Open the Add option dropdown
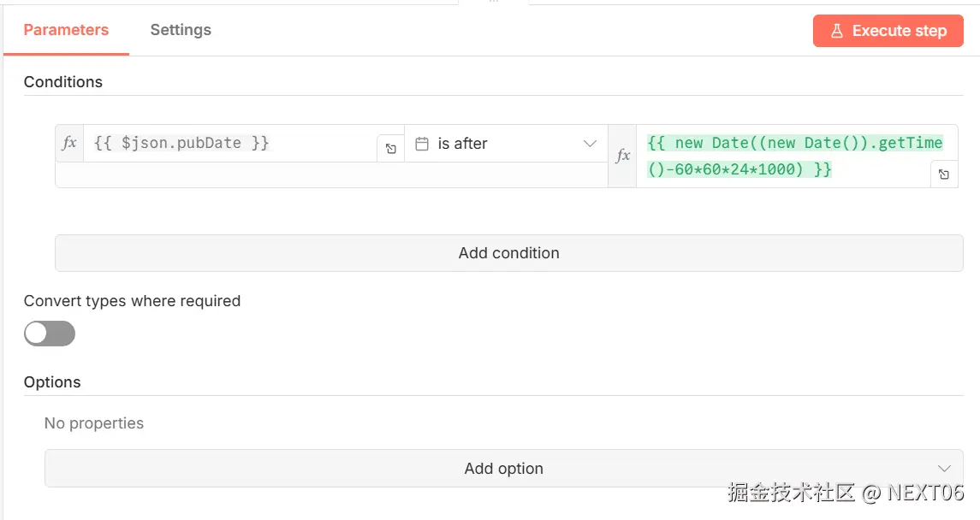980x520 pixels. pos(503,469)
